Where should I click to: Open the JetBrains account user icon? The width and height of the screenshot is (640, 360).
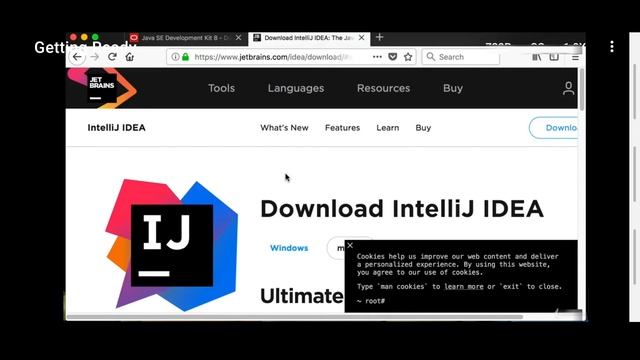(568, 88)
